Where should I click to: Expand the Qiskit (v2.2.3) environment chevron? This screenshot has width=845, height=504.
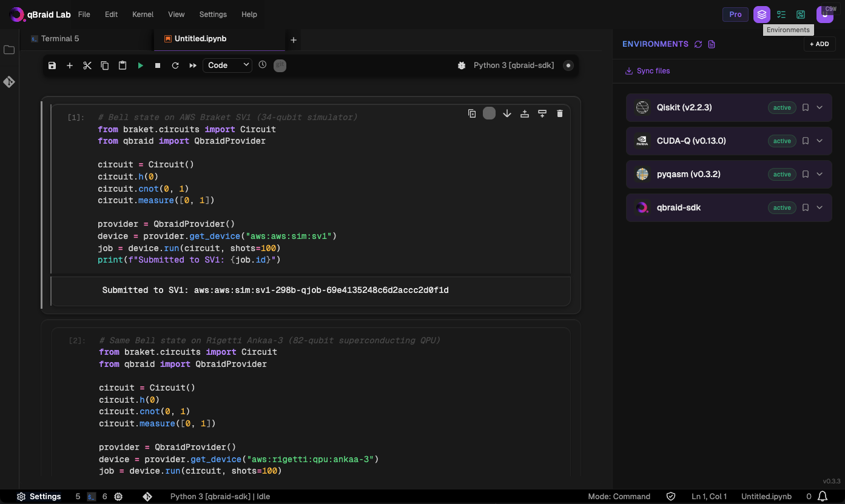point(820,107)
